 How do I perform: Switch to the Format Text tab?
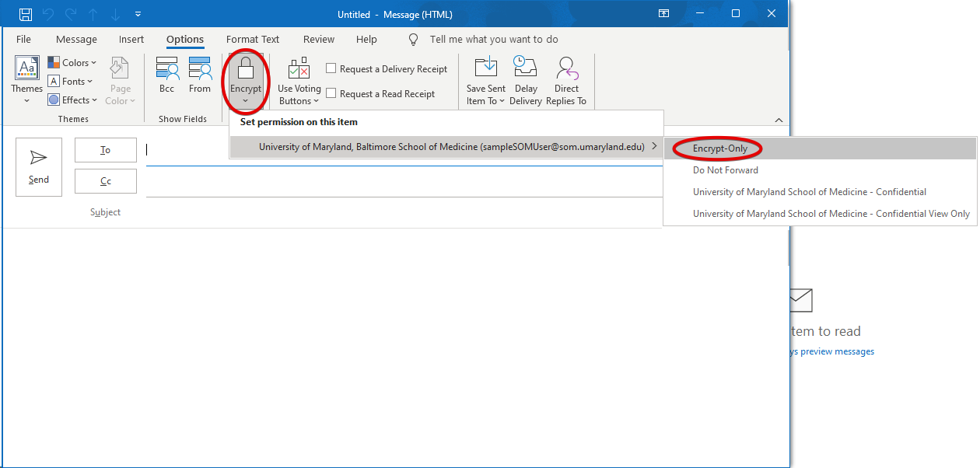coord(252,39)
